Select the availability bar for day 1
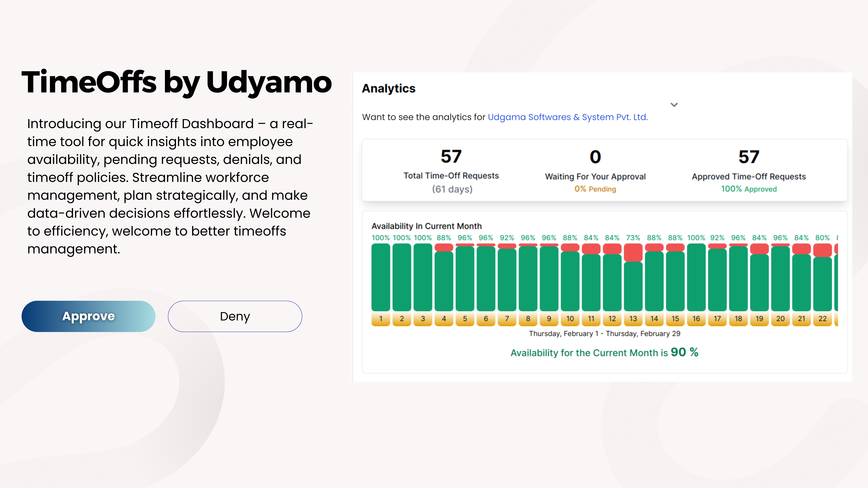The image size is (868, 488). tap(381, 277)
